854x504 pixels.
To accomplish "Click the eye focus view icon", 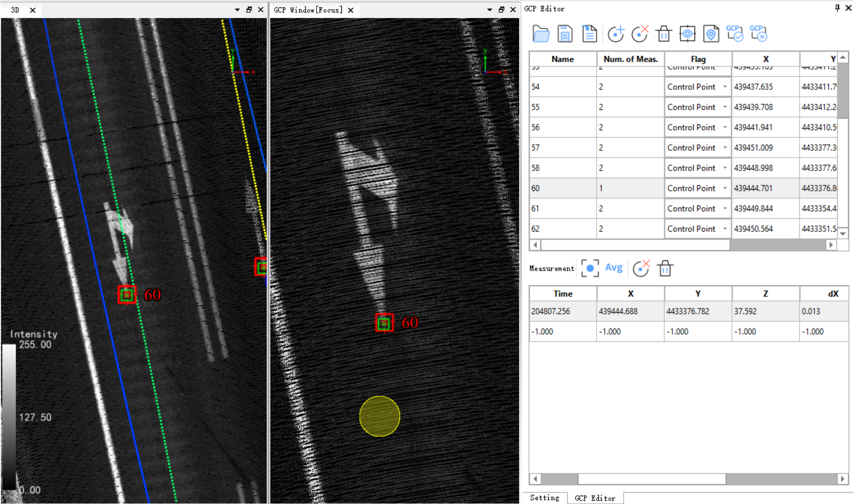I will pos(687,34).
